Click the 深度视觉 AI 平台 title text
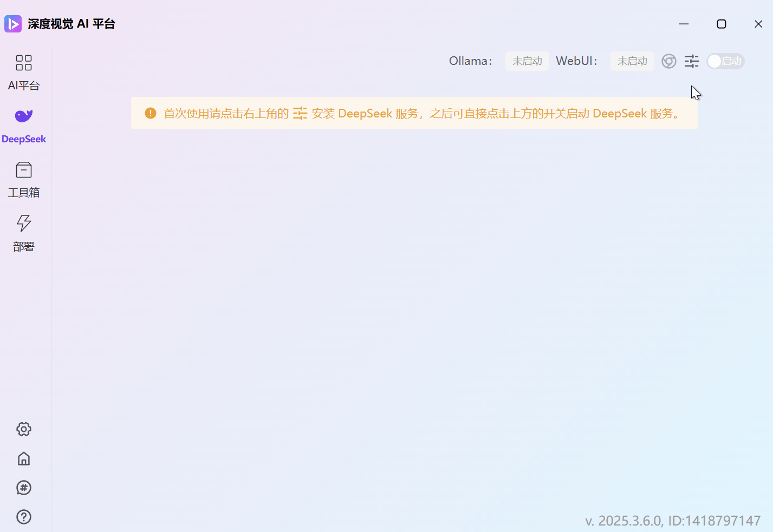This screenshot has height=532, width=773. 72,24
